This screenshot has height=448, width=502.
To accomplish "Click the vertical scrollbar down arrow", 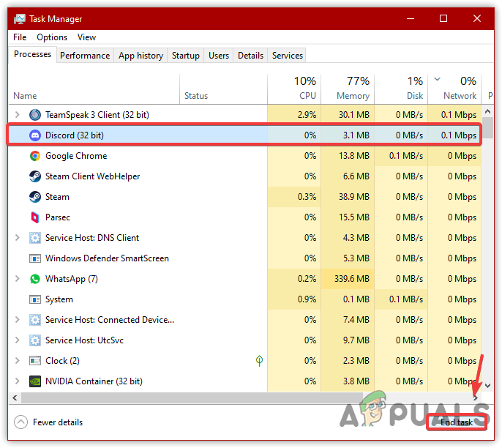I will click(x=487, y=386).
